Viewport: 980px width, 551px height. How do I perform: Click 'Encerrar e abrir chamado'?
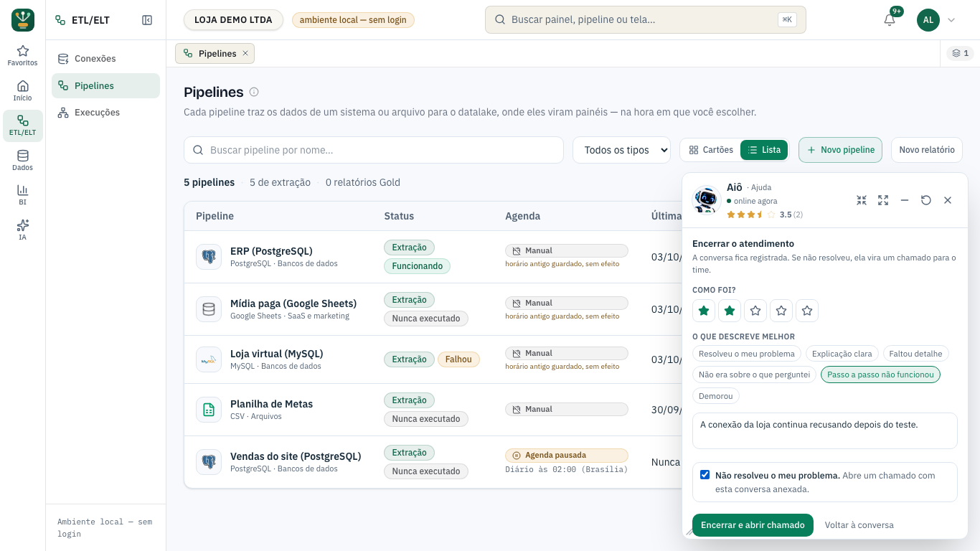753,525
